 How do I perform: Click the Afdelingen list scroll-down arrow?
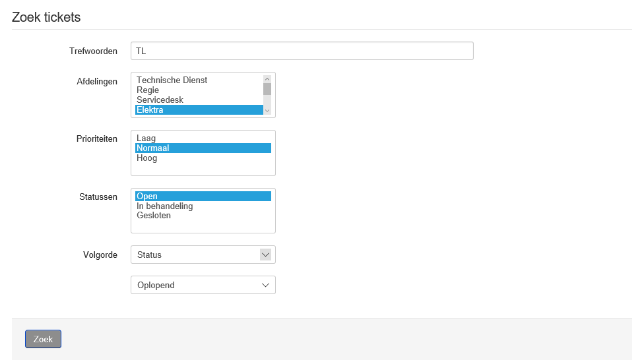pos(267,111)
